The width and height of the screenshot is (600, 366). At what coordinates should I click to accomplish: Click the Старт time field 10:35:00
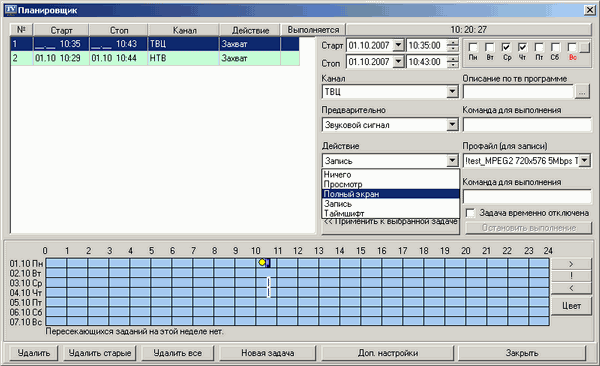[427, 45]
